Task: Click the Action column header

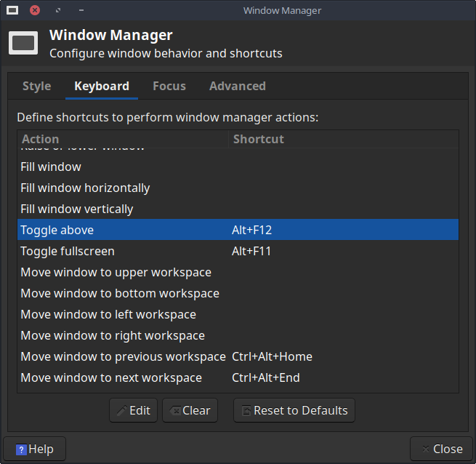Action: tap(123, 139)
